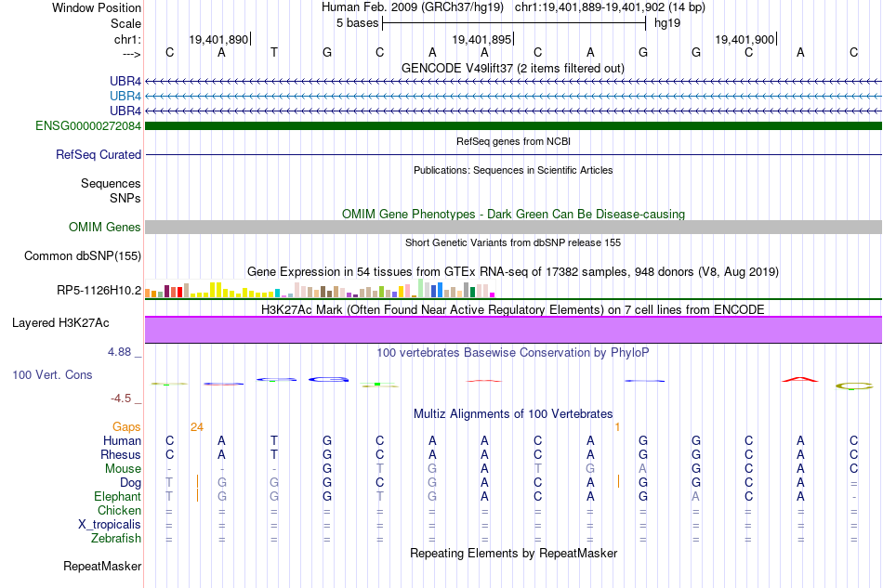
Task: Click the olive C conservation logo glyph
Action: (853, 386)
